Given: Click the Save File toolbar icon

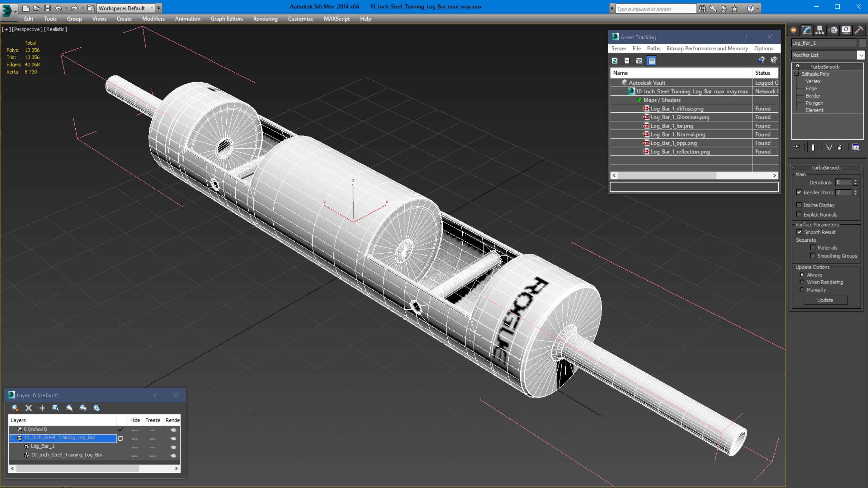Looking at the screenshot, I should [x=48, y=8].
